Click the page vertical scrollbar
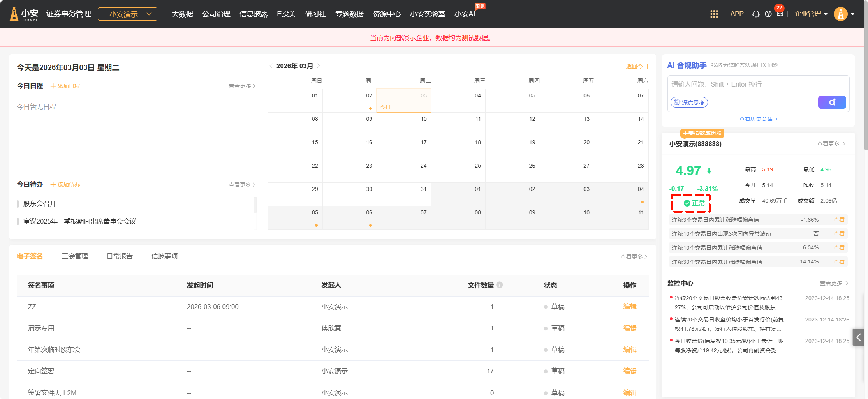Viewport: 868px width, 399px height. tap(866, 76)
